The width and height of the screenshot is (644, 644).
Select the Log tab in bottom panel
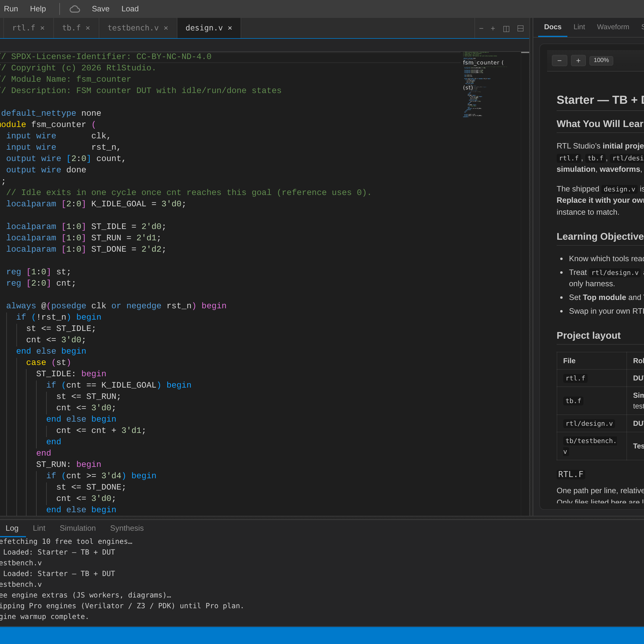coord(12,528)
